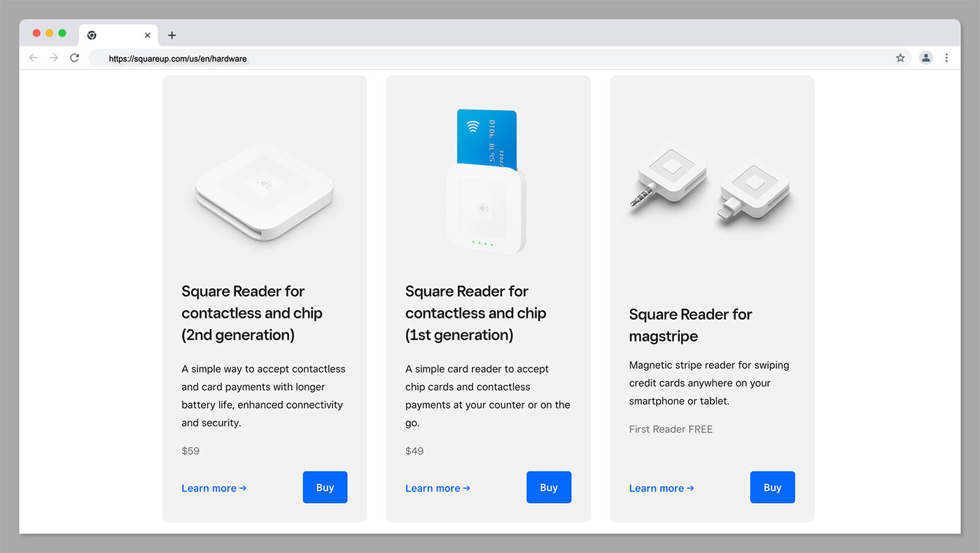Screen dimensions: 980x553
Task: Open a new tab with the plus icon
Action: pos(172,34)
